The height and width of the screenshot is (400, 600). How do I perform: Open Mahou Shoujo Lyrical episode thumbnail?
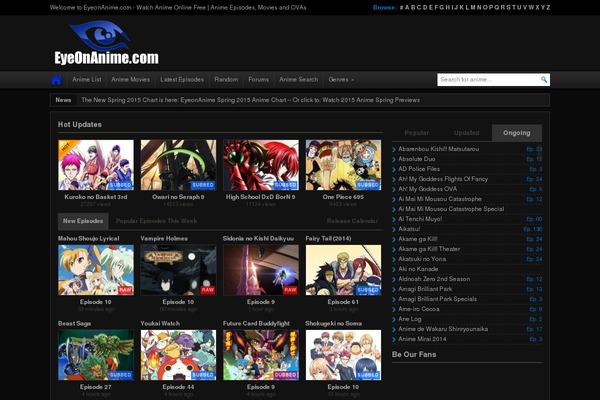pos(96,270)
